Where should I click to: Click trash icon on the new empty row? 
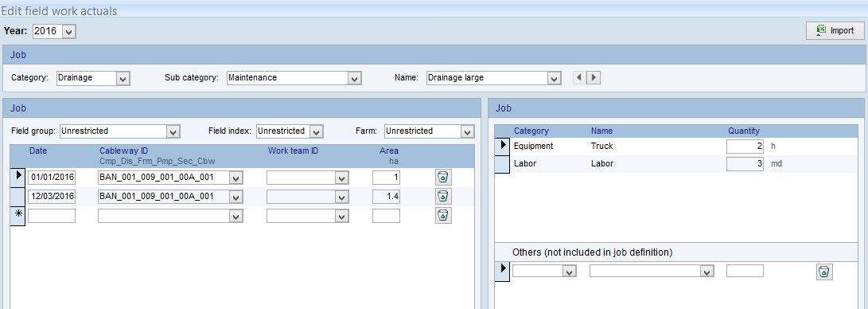[442, 215]
